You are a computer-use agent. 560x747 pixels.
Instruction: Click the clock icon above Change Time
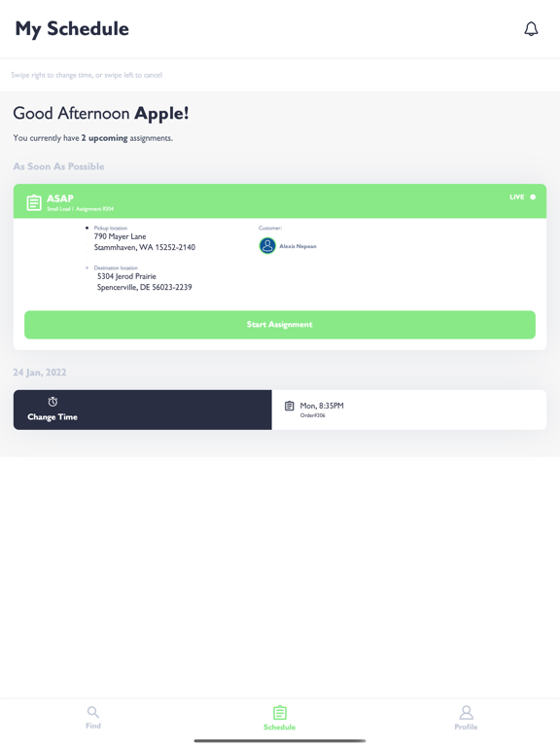[52, 402]
